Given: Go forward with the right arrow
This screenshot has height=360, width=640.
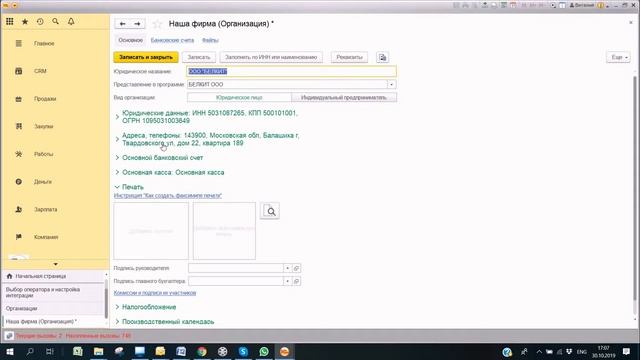Looking at the screenshot, I should click(x=137, y=24).
